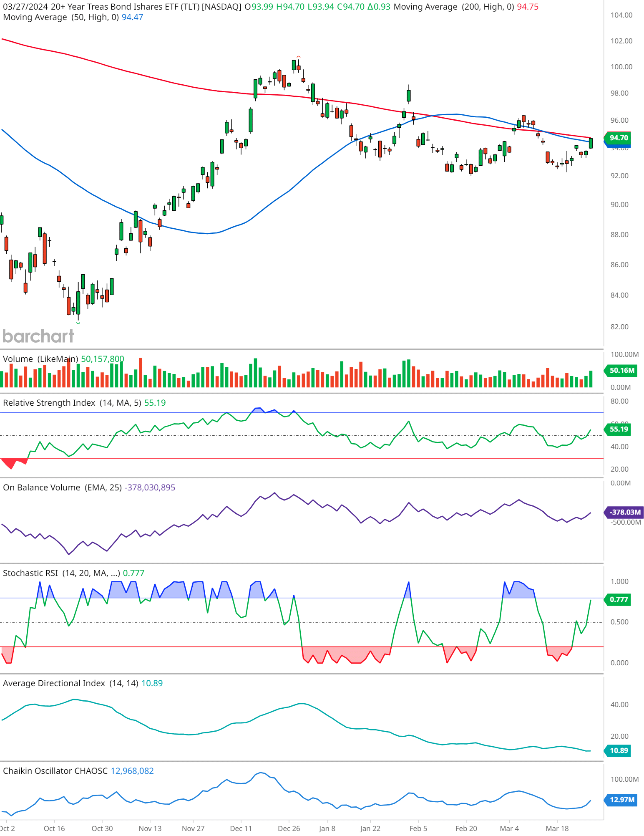This screenshot has width=644, height=836.
Task: Click the green '0.777' Stochastic RSI axis tag
Action: 618,599
